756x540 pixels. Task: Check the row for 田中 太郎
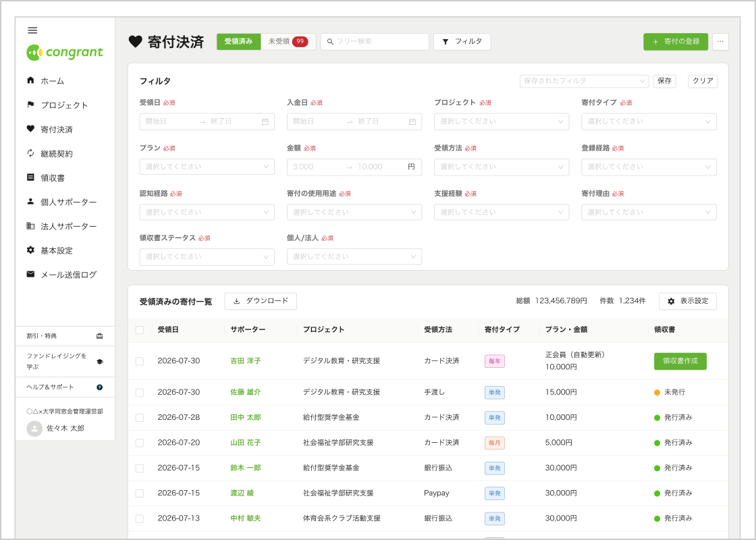[140, 418]
